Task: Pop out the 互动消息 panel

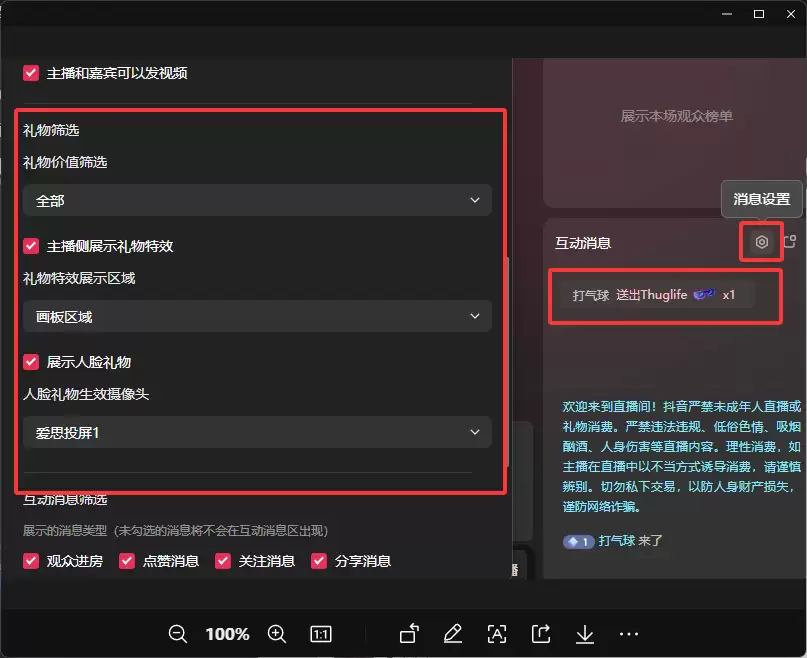Action: click(x=790, y=242)
